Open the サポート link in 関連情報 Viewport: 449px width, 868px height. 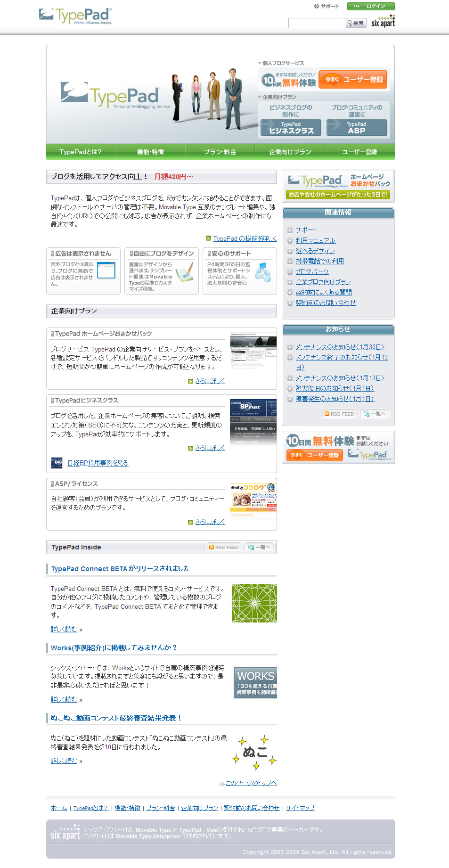[x=306, y=230]
